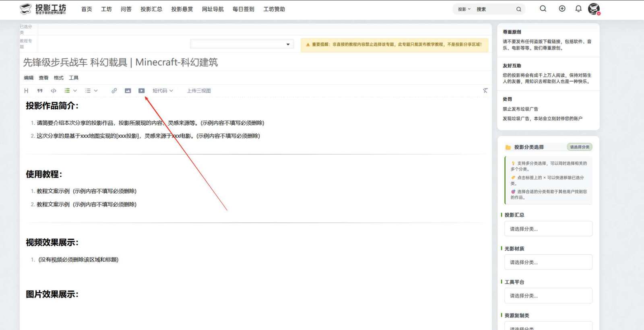Click the plus-circle create icon in header
Image resolution: width=644 pixels, height=330 pixels.
coord(562,8)
